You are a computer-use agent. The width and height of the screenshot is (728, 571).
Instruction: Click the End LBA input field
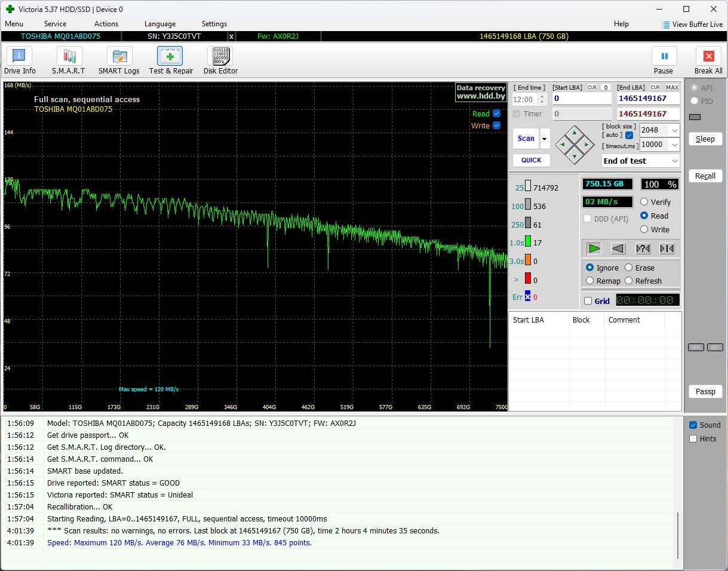[648, 99]
